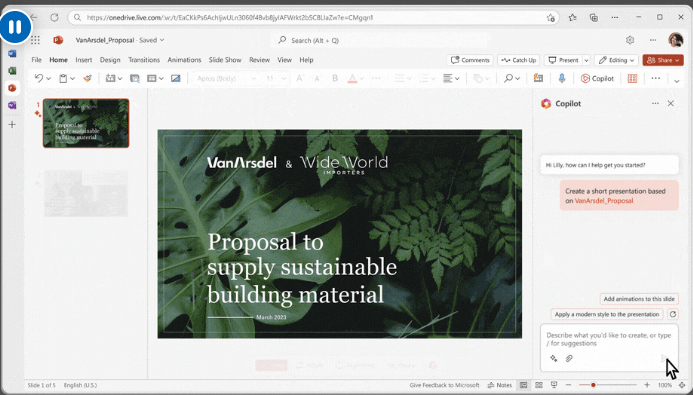The width and height of the screenshot is (693, 395).
Task: Click the zoom slider handle
Action: (593, 385)
